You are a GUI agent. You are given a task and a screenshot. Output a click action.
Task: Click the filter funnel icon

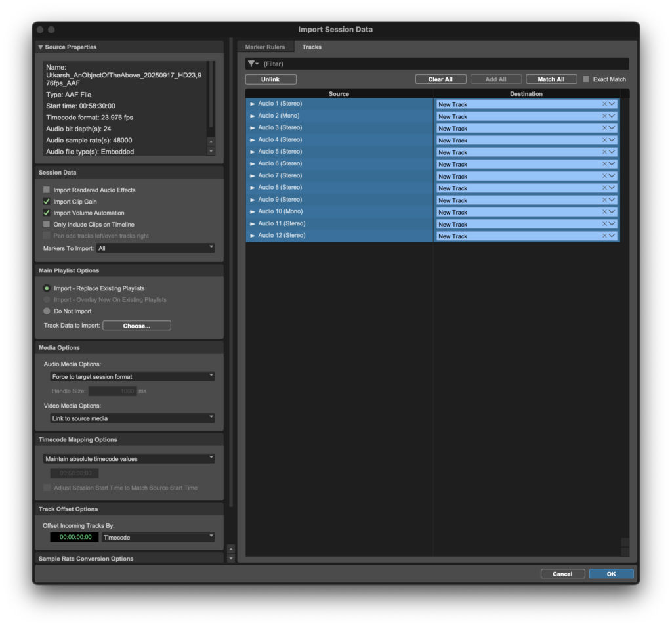tap(251, 64)
